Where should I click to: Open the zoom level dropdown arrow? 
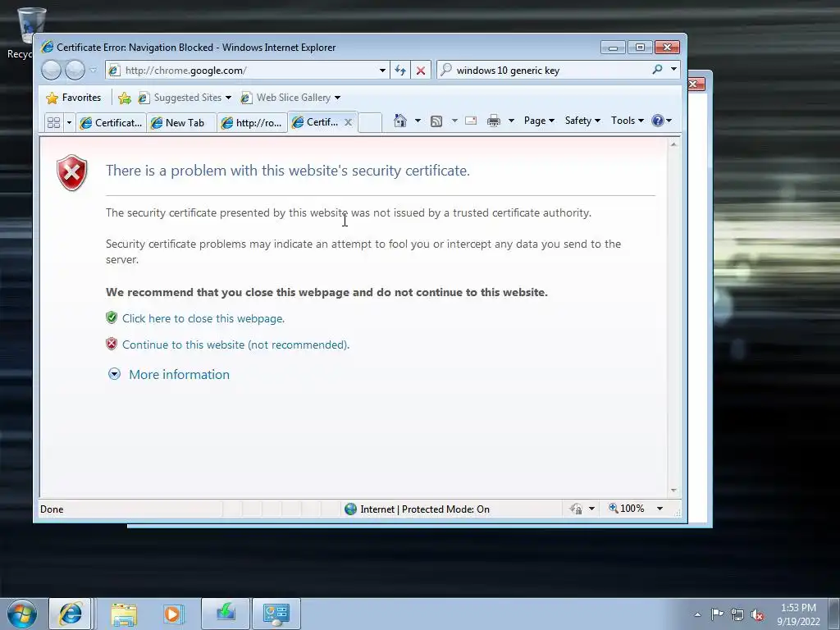point(660,509)
